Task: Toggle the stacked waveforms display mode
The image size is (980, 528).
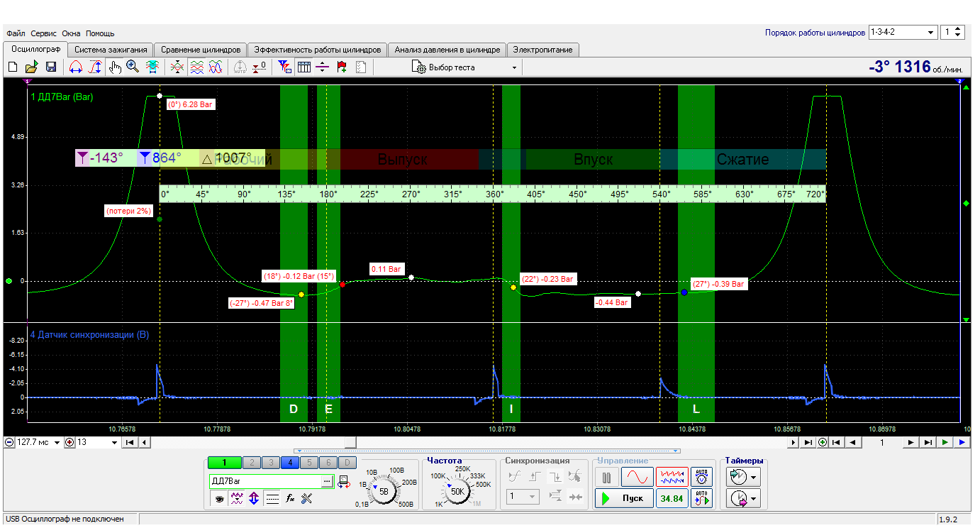Action: pyautogui.click(x=197, y=67)
